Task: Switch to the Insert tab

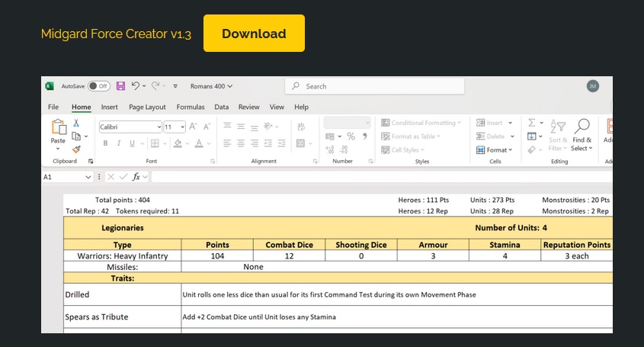Action: tap(109, 107)
